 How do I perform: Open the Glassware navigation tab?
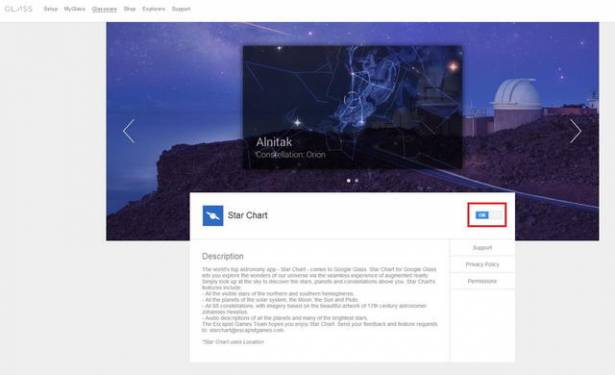point(104,9)
